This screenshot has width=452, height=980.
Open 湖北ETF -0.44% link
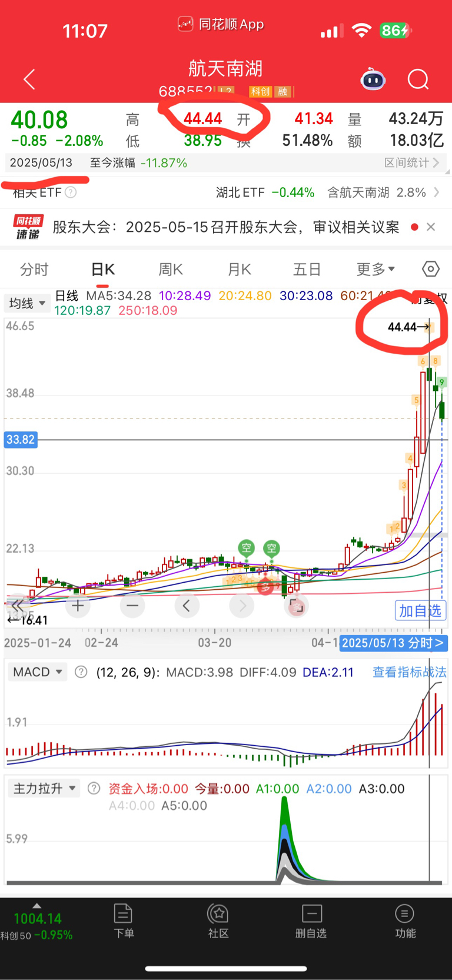(265, 192)
